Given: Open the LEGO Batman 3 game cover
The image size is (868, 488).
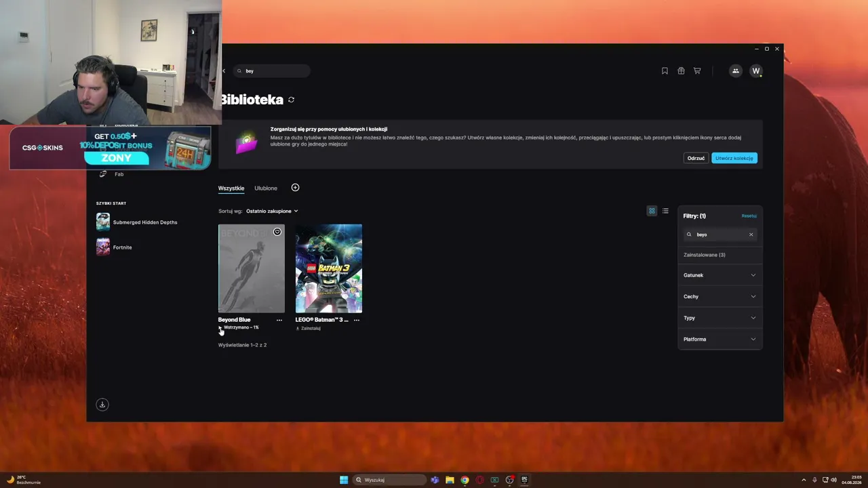Looking at the screenshot, I should click(x=329, y=268).
